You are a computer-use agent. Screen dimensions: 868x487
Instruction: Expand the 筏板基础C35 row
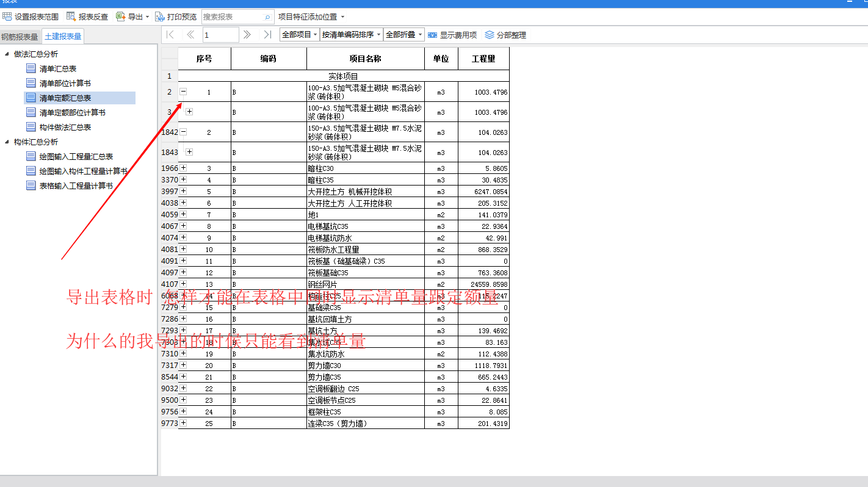point(183,272)
